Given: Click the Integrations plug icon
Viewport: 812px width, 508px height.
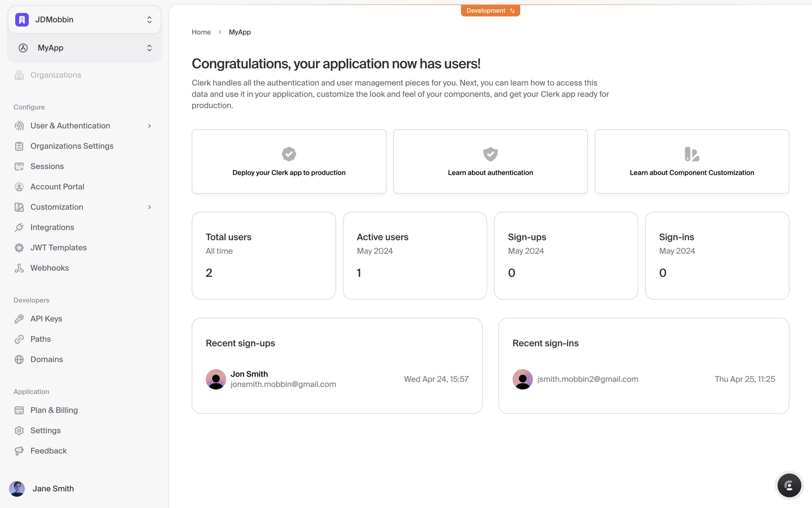Looking at the screenshot, I should click(19, 227).
